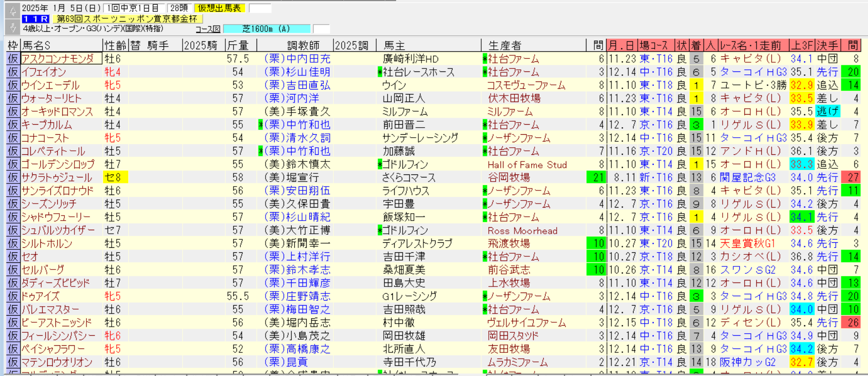Click owner 廣崎利洋HD
Image resolution: width=868 pixels, height=376 pixels.
click(411, 58)
